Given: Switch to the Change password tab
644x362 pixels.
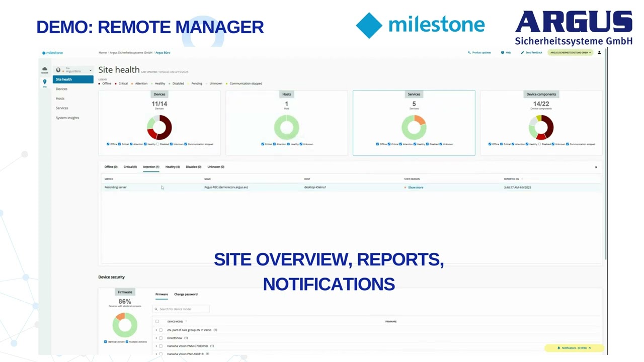Looking at the screenshot, I should [x=186, y=294].
